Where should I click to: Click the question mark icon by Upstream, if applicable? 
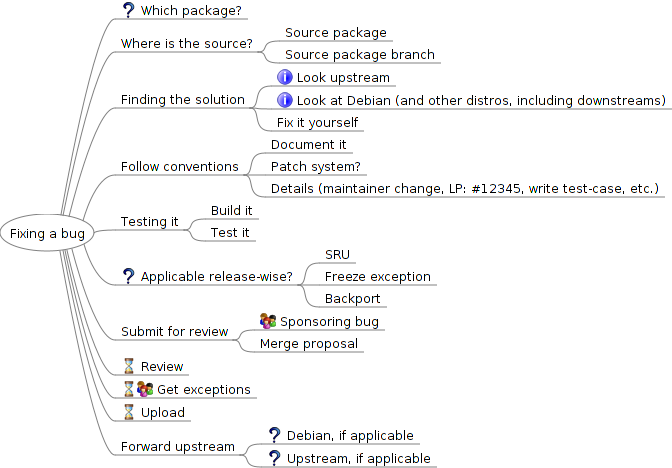click(274, 458)
